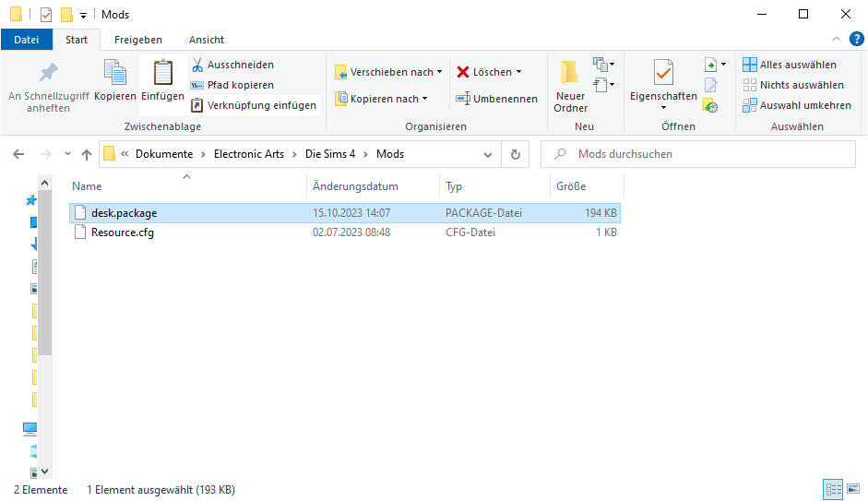This screenshot has width=868, height=501.
Task: Go up one folder level
Action: 87,154
